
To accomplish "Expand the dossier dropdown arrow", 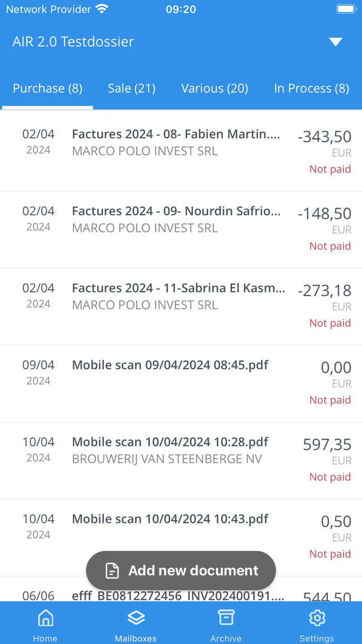I will 336,42.
